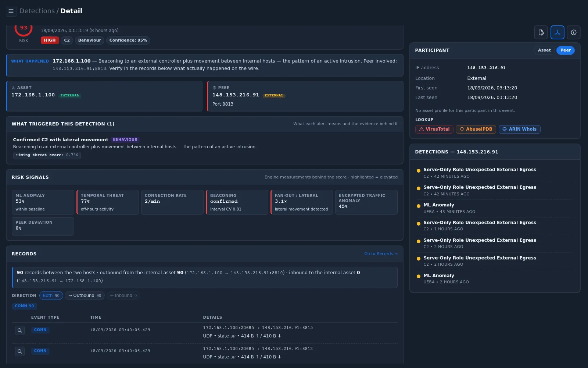Viewport: 588px width, 368px height.
Task: Open the info circle icon panel
Action: tap(573, 32)
